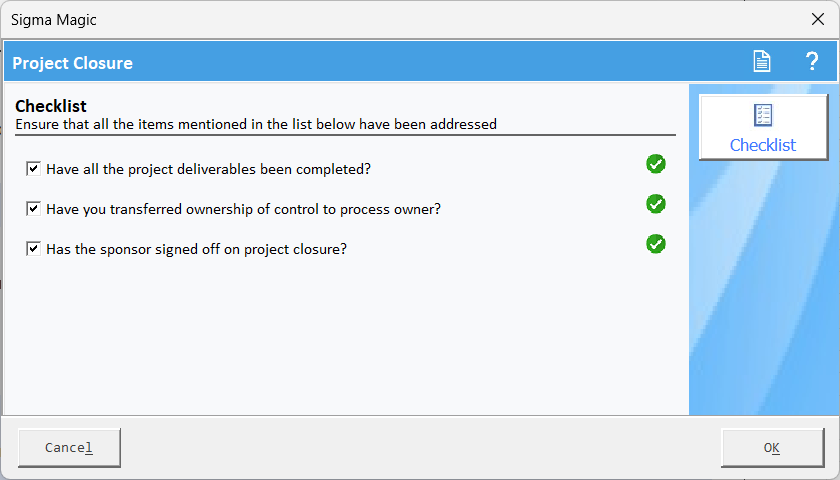Click green check status beside deliverables question
This screenshot has width=840, height=480.
click(656, 164)
